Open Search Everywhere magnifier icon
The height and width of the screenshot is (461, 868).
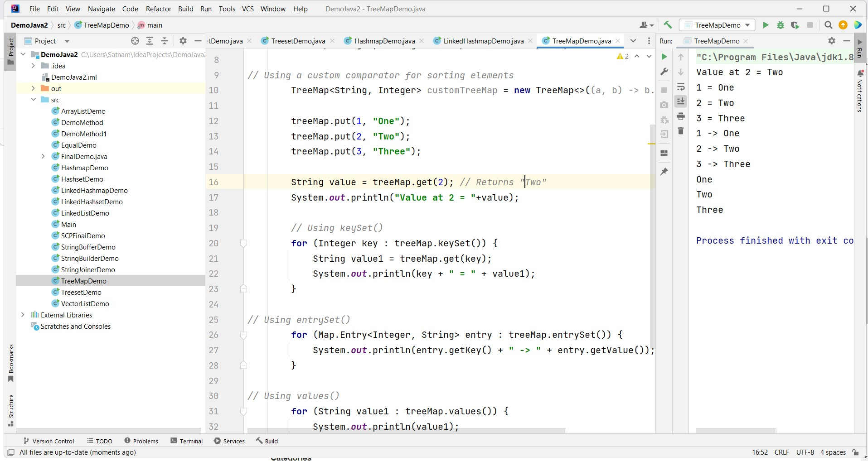click(828, 25)
